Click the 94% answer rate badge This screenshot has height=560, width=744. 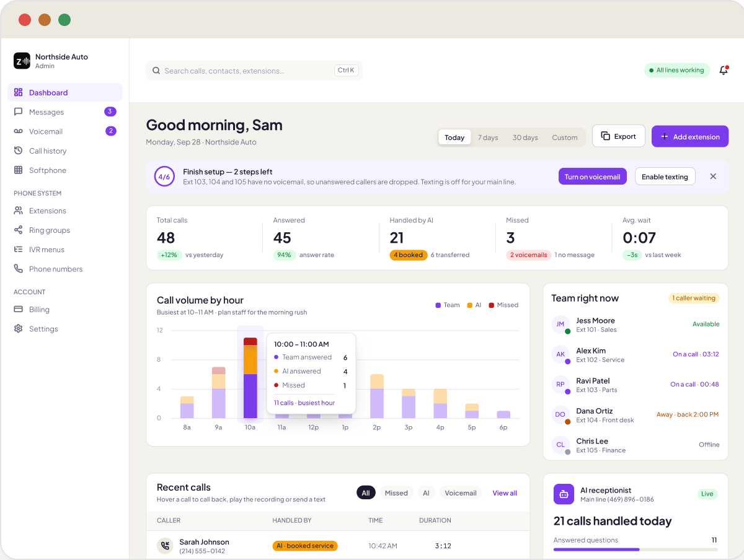285,255
